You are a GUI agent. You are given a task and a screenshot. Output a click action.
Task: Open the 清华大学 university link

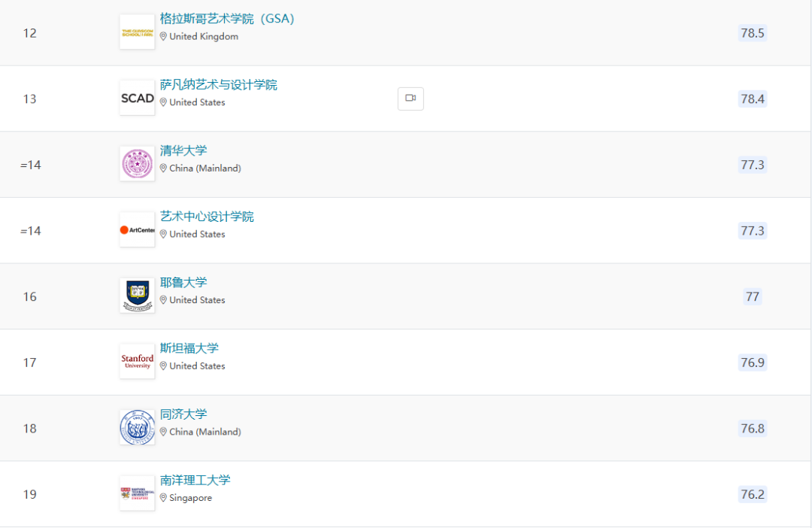(183, 150)
